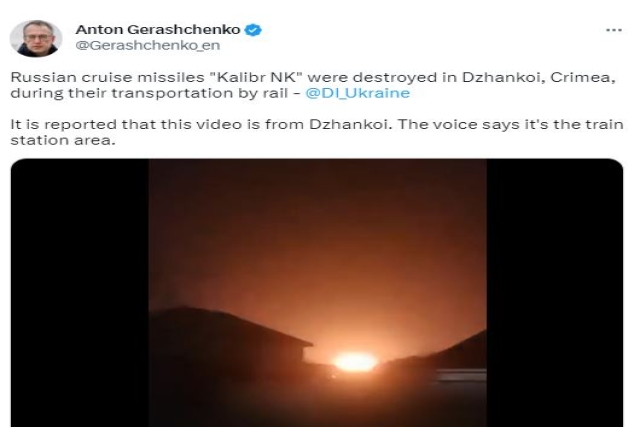Click the white light streak in the video

pos(461,375)
